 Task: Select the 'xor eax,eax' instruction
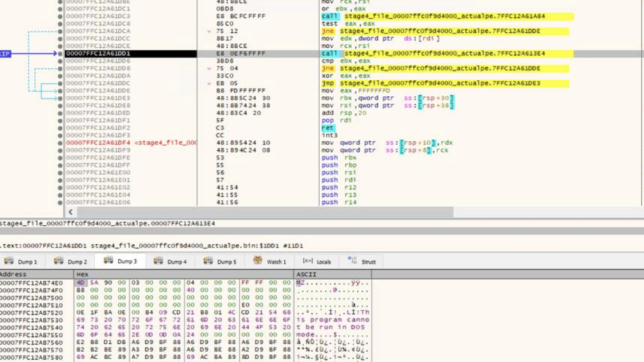346,76
